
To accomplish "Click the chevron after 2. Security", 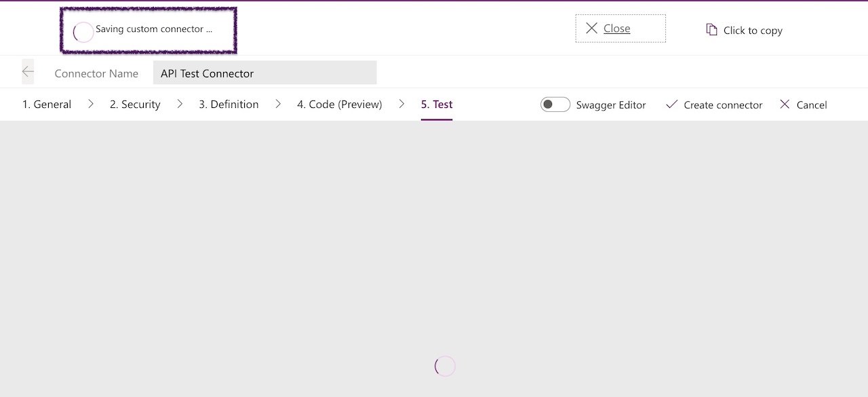I will pos(180,104).
